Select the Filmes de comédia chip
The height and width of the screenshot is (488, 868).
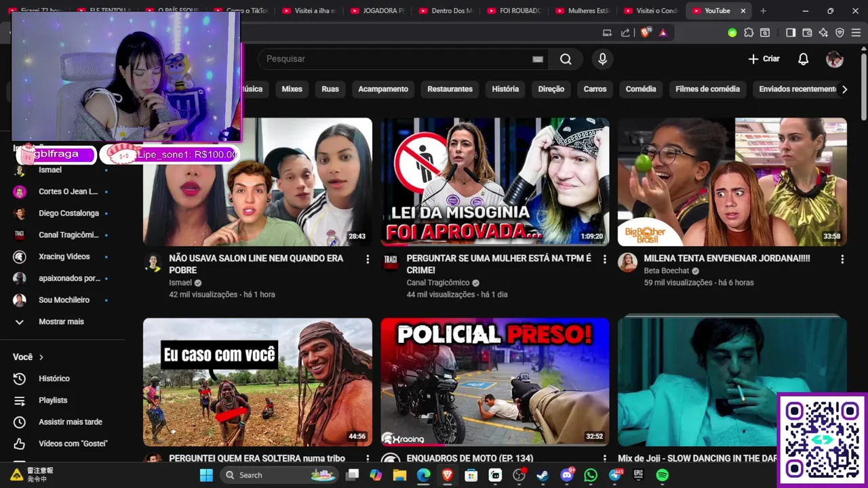coord(707,89)
